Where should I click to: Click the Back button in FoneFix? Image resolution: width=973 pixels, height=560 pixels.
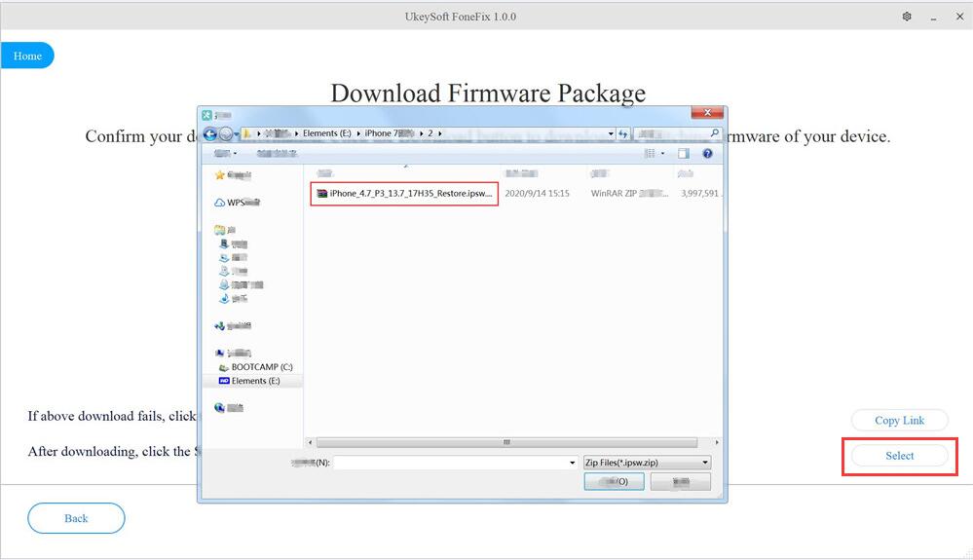(76, 518)
